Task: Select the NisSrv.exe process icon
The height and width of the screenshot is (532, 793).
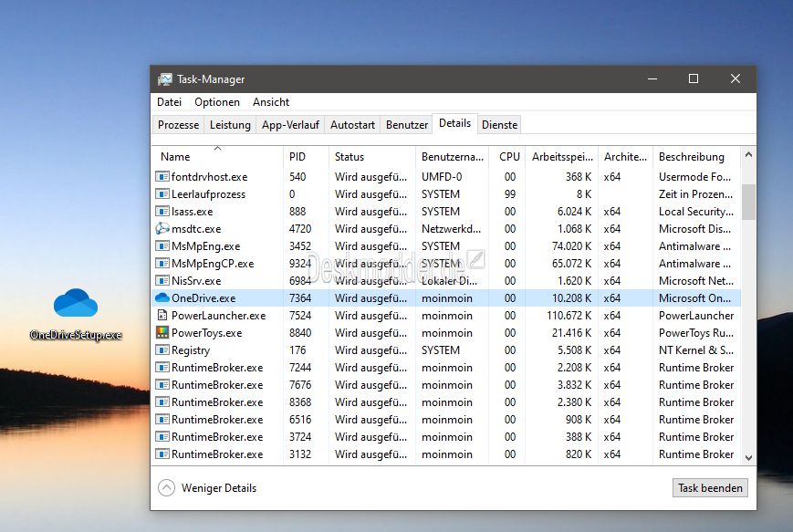Action: point(162,281)
